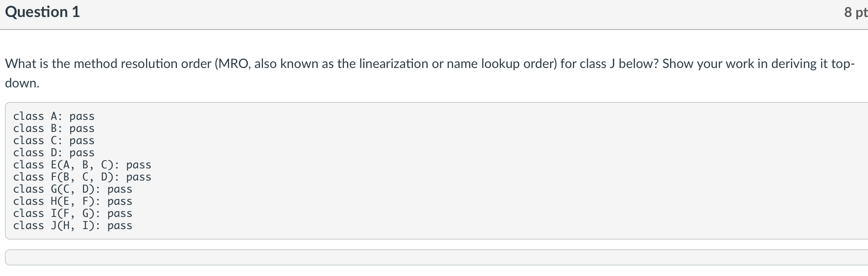Click the line 'class G(C, D): pass'

pyautogui.click(x=73, y=189)
